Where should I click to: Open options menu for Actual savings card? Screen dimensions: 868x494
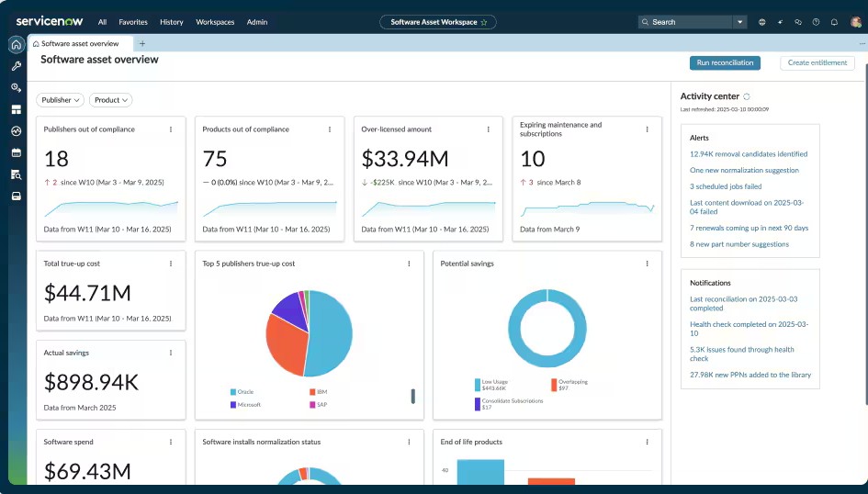[171, 353]
